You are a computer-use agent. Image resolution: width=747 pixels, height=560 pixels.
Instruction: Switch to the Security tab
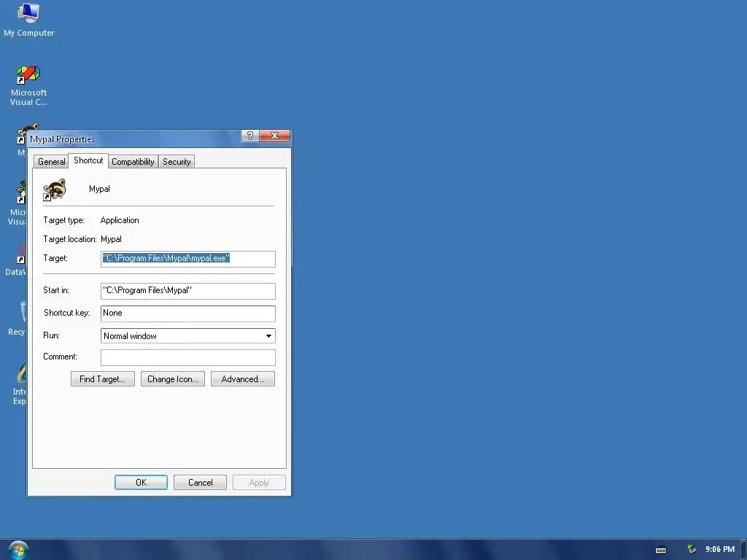[x=177, y=162]
